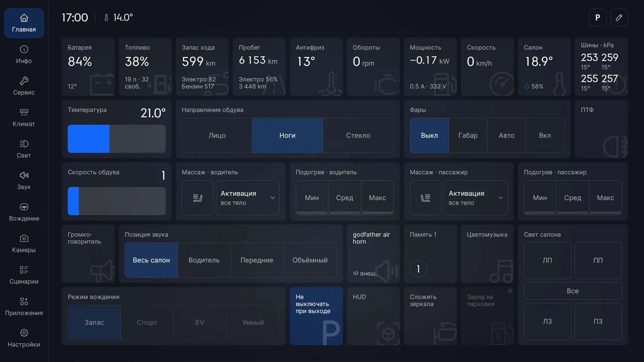Choose Спорт driving mode
644x362 pixels.
[147, 322]
